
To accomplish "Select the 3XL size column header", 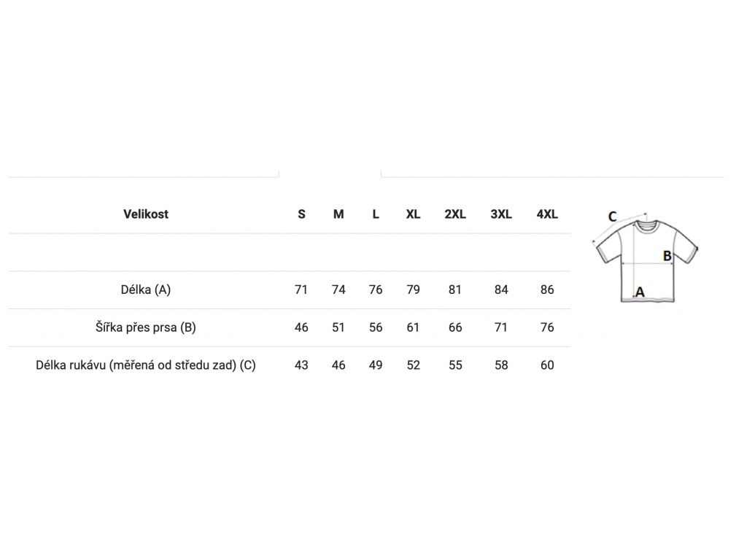I will tap(501, 214).
